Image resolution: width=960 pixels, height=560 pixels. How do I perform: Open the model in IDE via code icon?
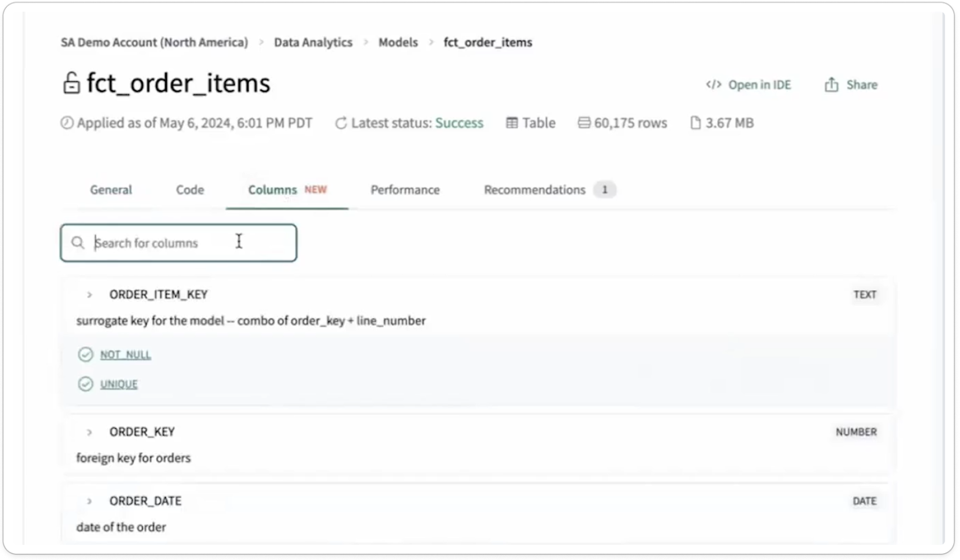coord(714,84)
